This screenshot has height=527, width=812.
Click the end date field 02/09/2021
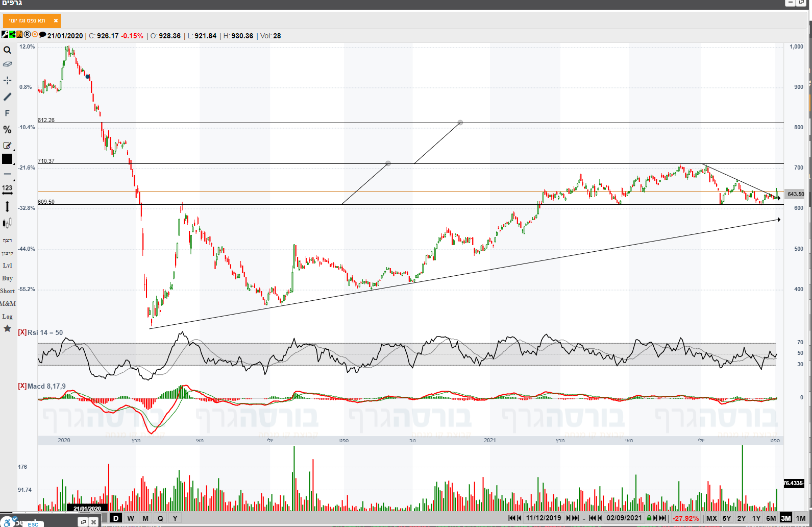624,518
